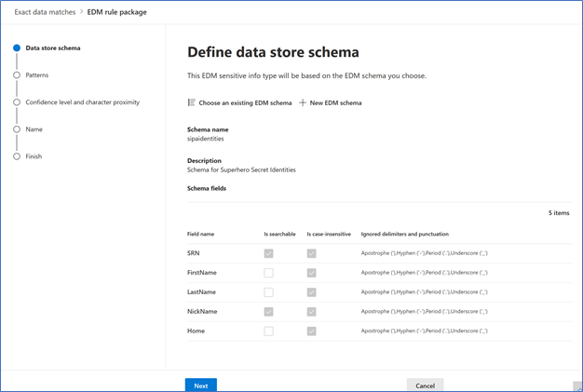Open the Data store schema step
The image size is (583, 392).
pyautogui.click(x=53, y=47)
